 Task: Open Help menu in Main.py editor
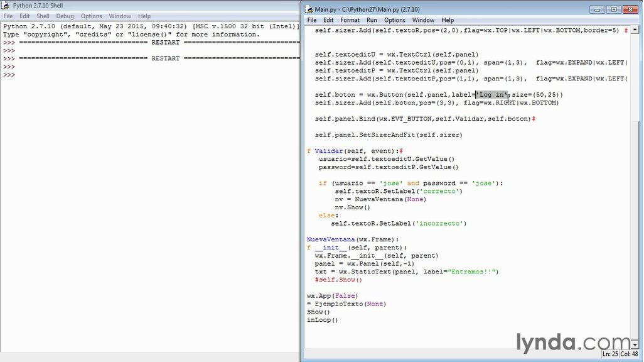[448, 20]
